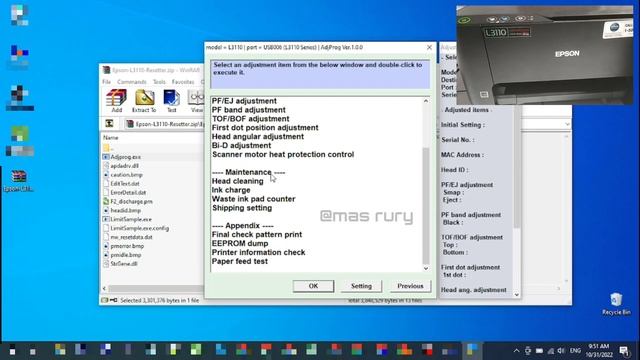This screenshot has width=640, height=360.
Task: Click the adjustment list scroll-down arrow
Action: [x=426, y=268]
